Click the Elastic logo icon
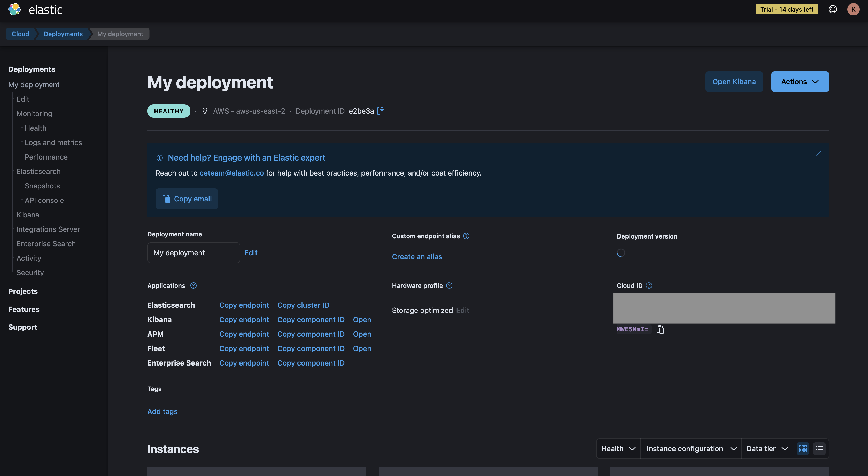 (x=14, y=10)
